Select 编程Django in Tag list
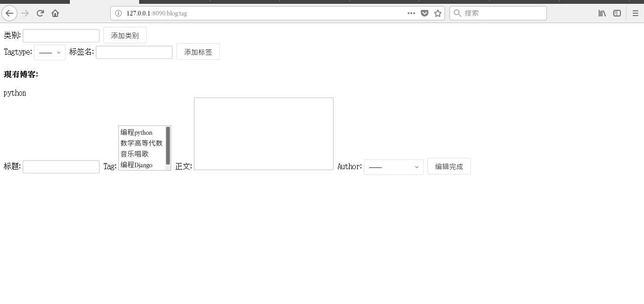The height and width of the screenshot is (304, 644). [136, 164]
